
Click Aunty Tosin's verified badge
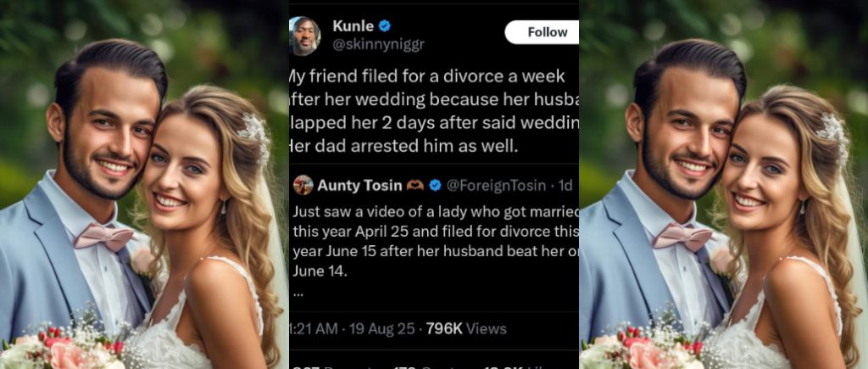(436, 185)
